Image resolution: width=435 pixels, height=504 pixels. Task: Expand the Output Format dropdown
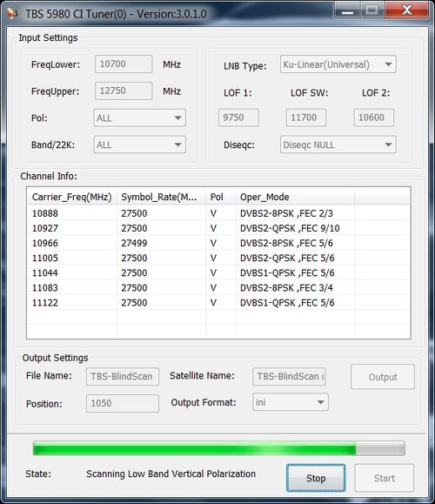tap(291, 402)
